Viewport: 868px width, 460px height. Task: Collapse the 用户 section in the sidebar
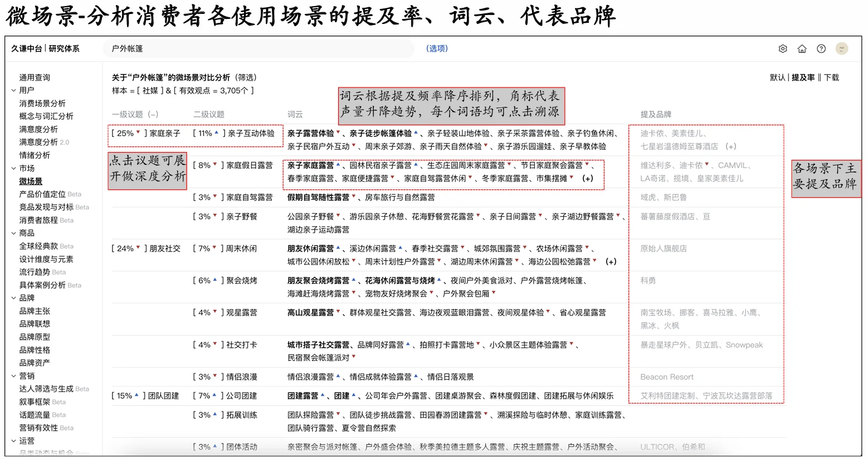[x=12, y=90]
